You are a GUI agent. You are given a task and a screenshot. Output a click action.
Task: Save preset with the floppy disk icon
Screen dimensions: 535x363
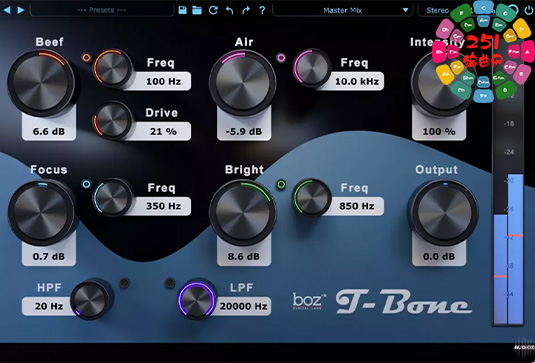tap(183, 10)
